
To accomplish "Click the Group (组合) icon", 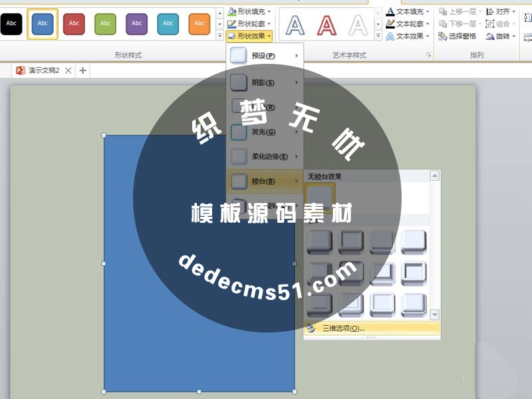I will [490, 24].
